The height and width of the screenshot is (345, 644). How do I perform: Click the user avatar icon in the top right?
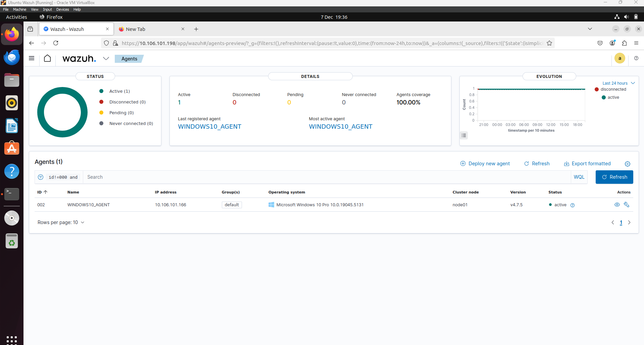[620, 58]
